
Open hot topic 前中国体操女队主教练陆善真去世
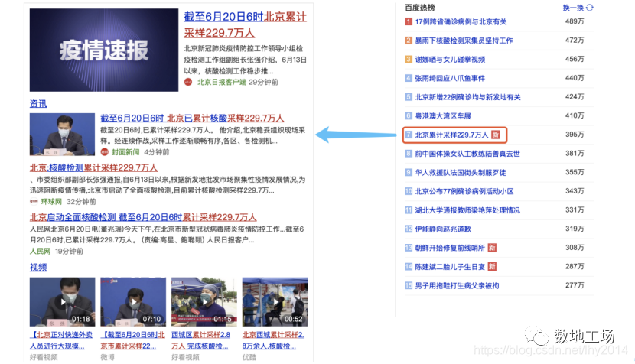(x=467, y=154)
